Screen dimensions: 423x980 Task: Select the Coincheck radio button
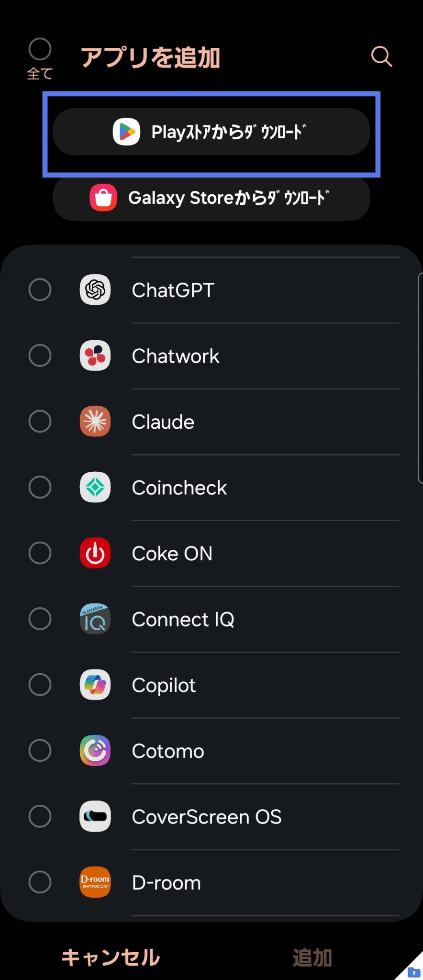[x=40, y=488]
